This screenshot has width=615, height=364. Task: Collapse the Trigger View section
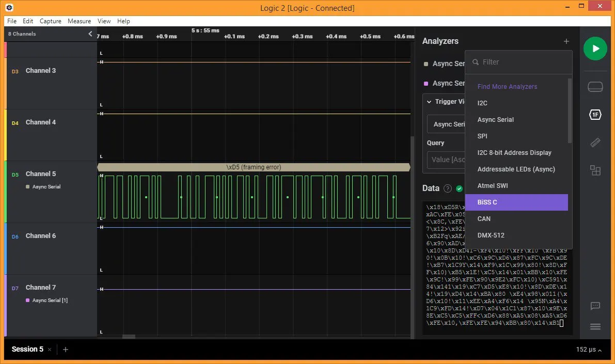tap(429, 102)
